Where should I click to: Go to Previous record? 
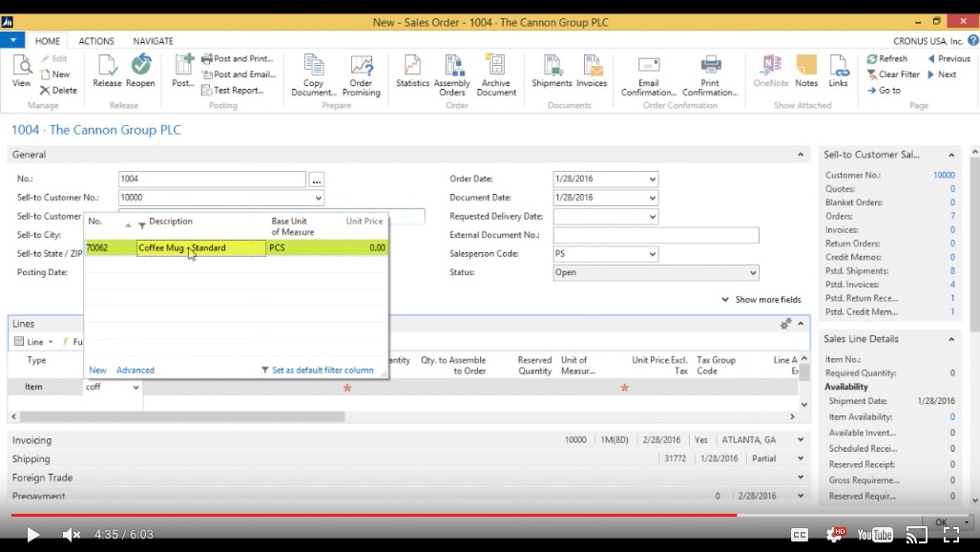tap(949, 59)
